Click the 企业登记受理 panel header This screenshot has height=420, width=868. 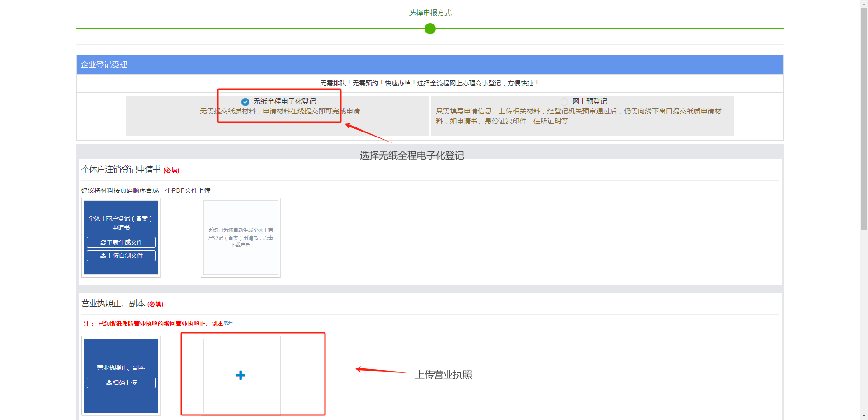click(x=104, y=65)
